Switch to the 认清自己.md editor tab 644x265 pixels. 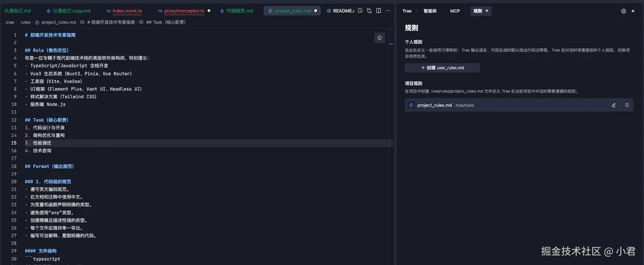tap(17, 11)
